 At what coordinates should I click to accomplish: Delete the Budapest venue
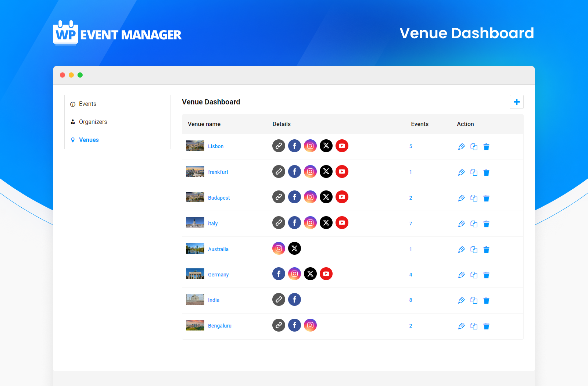click(x=486, y=198)
